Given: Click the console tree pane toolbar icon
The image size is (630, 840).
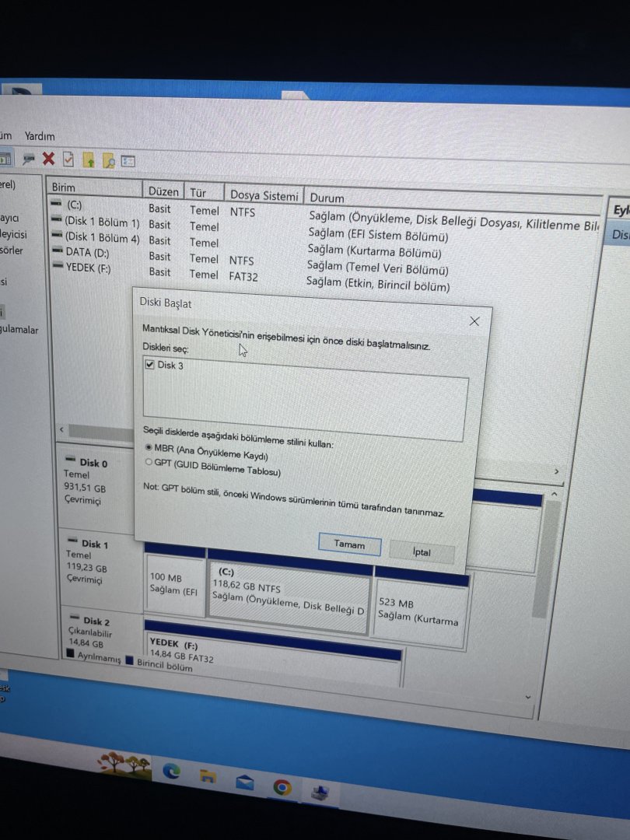Looking at the screenshot, I should (x=5, y=159).
